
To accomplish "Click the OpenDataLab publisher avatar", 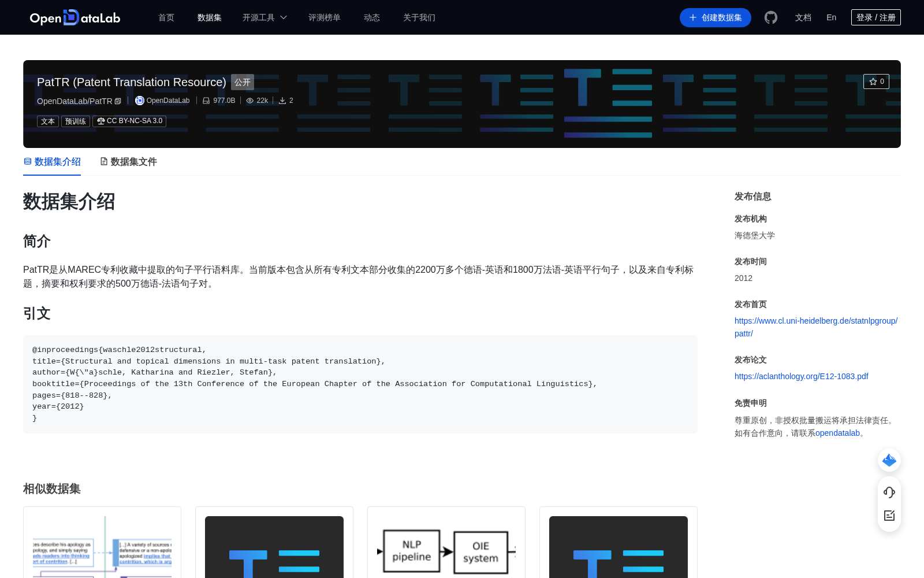I will [x=139, y=101].
